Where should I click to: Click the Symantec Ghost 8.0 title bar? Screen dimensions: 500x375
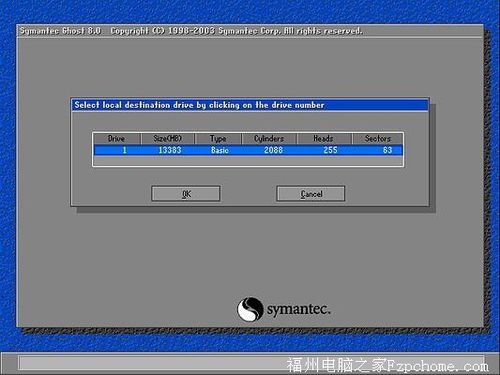(250, 31)
